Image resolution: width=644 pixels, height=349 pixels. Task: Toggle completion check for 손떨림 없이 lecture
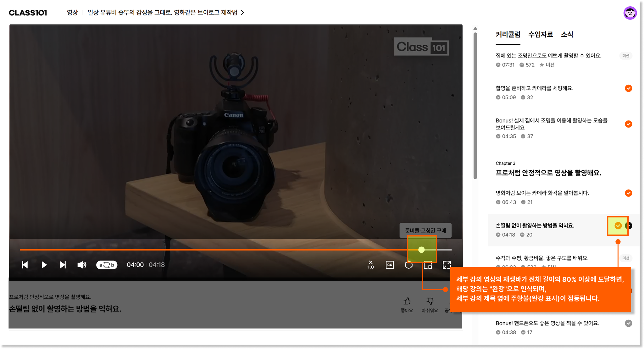[618, 226]
